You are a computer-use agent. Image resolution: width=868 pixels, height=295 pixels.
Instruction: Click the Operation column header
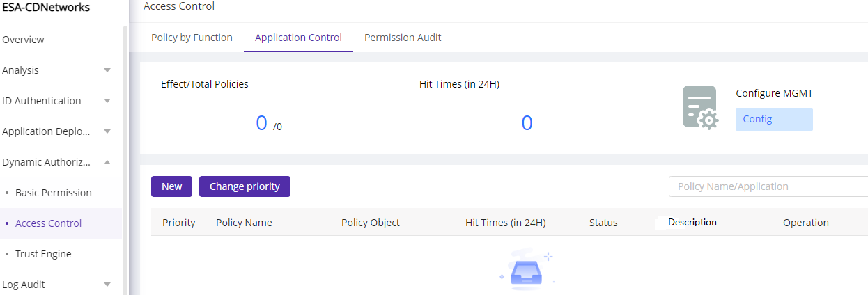coord(806,223)
